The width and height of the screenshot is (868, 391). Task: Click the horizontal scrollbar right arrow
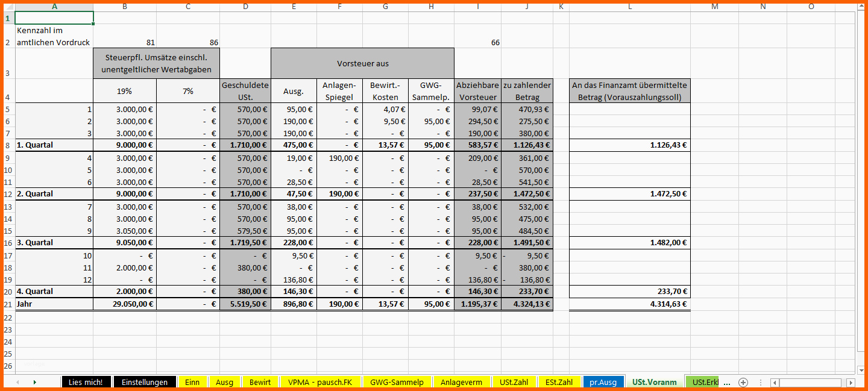pyautogui.click(x=851, y=383)
